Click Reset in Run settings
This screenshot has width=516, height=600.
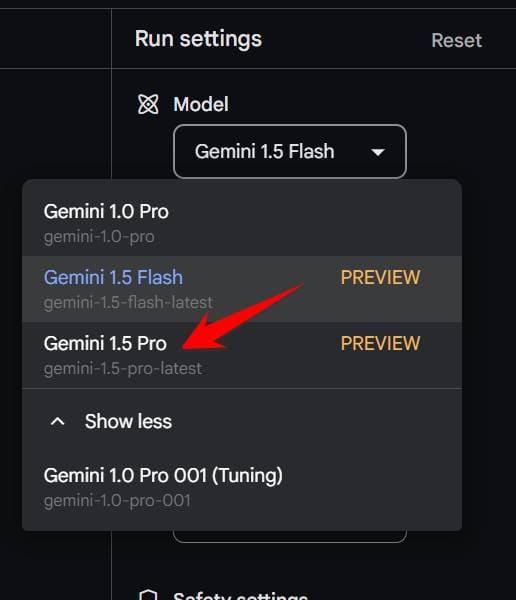(456, 40)
